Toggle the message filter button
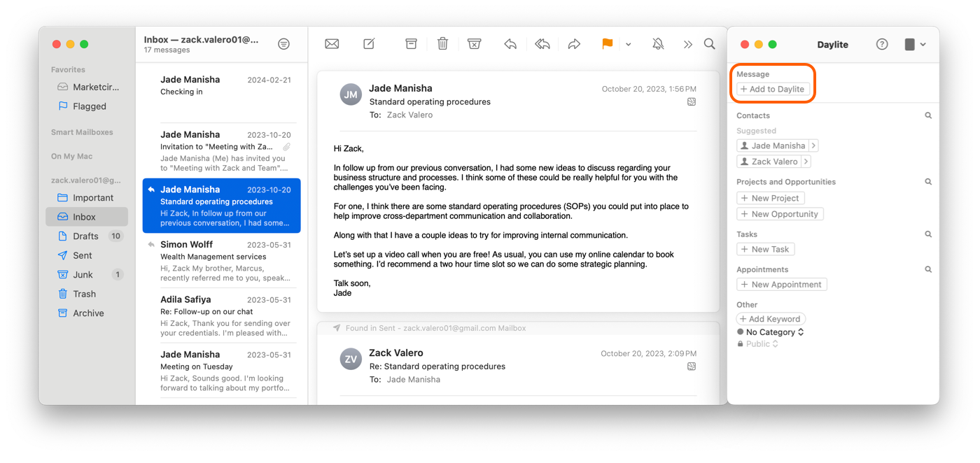980x463 pixels. pos(283,44)
